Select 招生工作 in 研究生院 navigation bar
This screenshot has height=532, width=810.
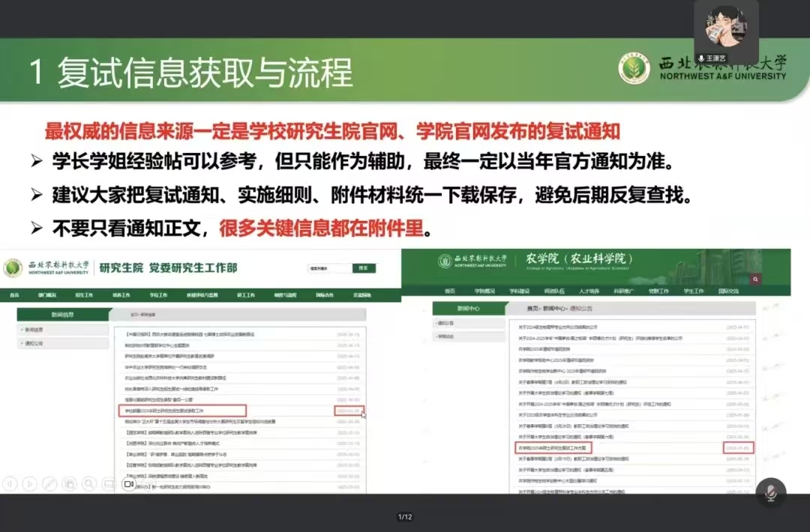(84, 295)
